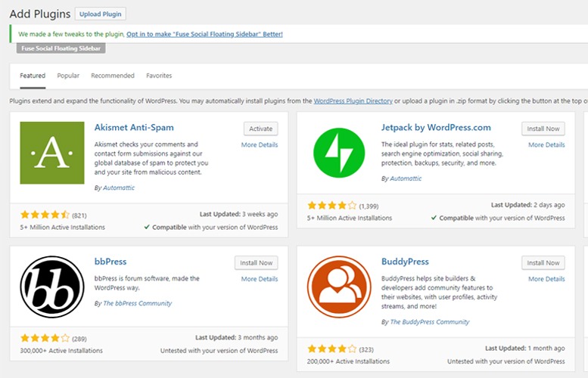
Task: Install the bbPress plugin now
Action: click(256, 262)
